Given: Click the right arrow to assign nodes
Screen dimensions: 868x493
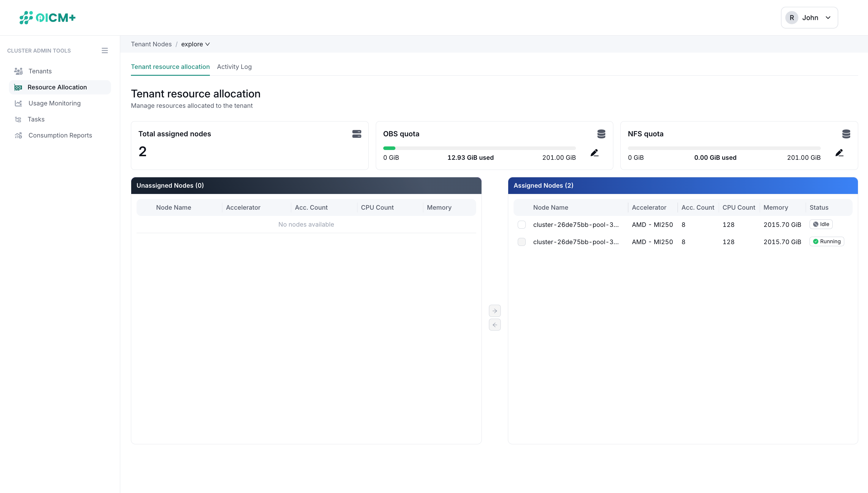Looking at the screenshot, I should tap(495, 310).
